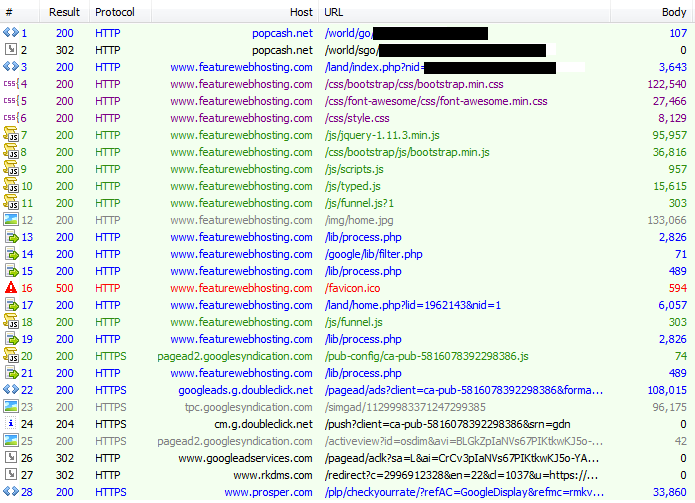The height and width of the screenshot is (503, 695).
Task: Select www.prosper.com host
Action: (269, 492)
